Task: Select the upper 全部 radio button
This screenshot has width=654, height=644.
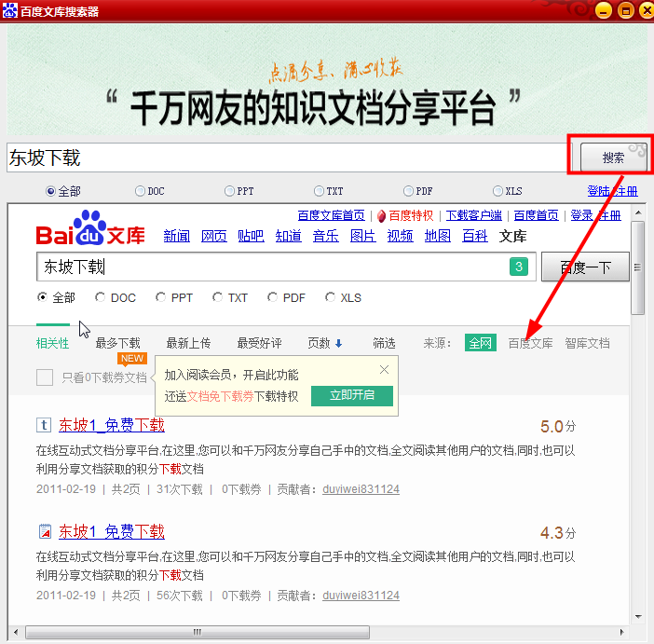Action: click(x=50, y=191)
